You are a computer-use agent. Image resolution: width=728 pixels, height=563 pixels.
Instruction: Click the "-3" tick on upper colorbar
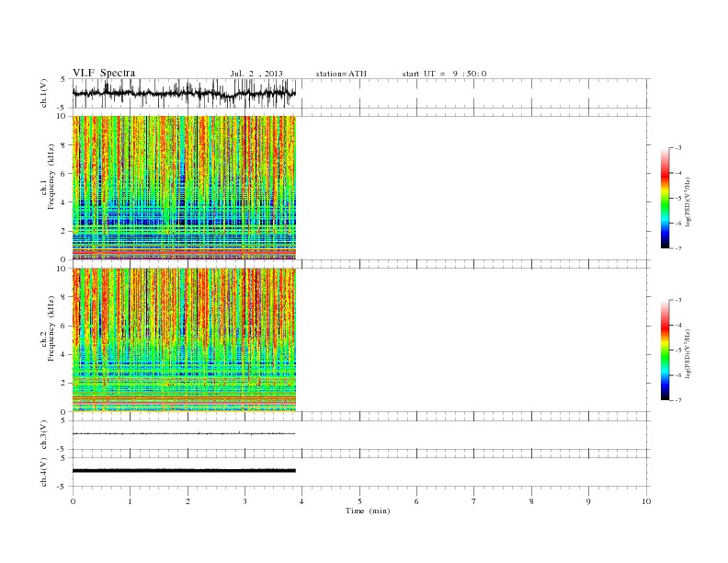tap(677, 148)
